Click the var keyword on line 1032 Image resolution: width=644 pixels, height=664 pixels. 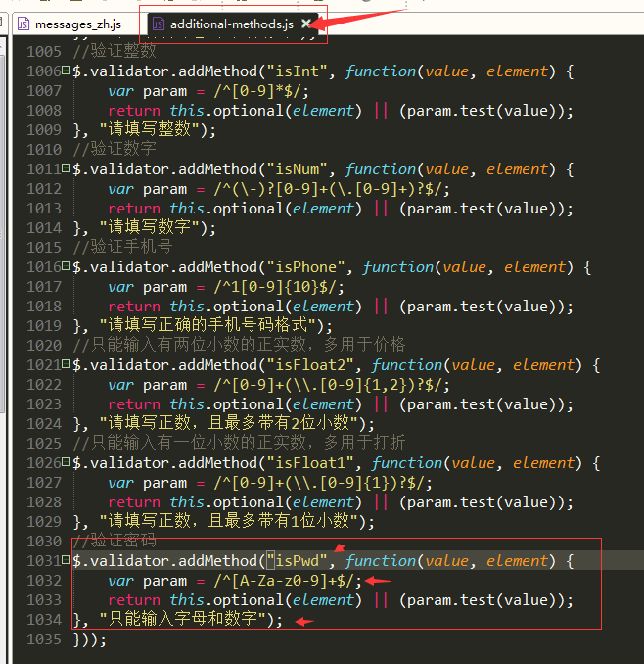pos(121,581)
